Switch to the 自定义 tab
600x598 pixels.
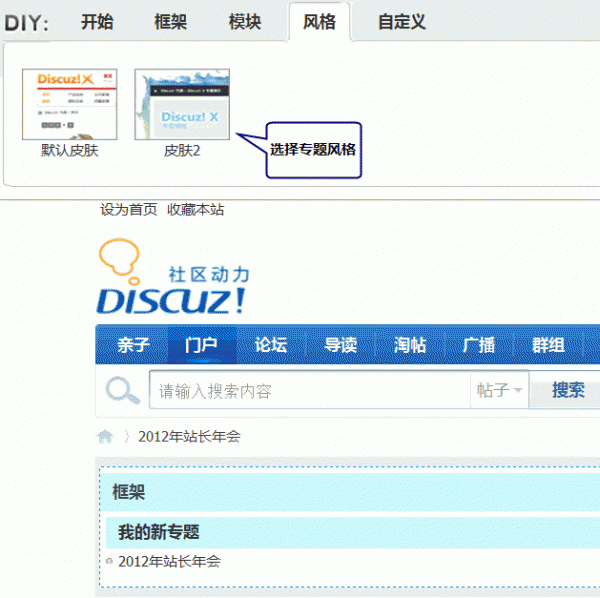(x=401, y=22)
